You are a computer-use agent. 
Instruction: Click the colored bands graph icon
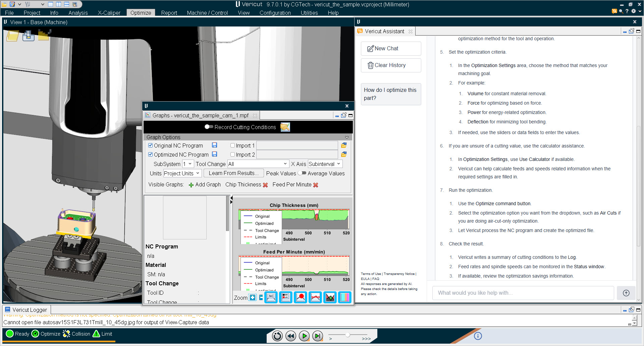pos(345,297)
